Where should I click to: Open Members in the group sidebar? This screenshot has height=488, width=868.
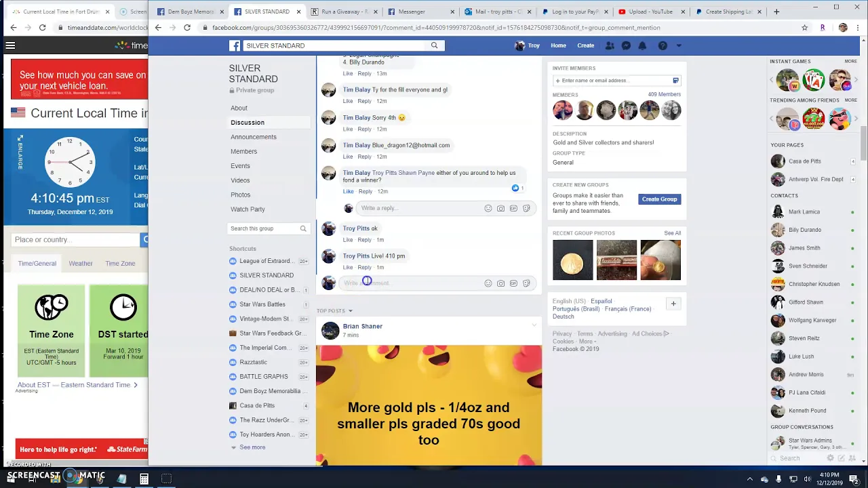(243, 151)
